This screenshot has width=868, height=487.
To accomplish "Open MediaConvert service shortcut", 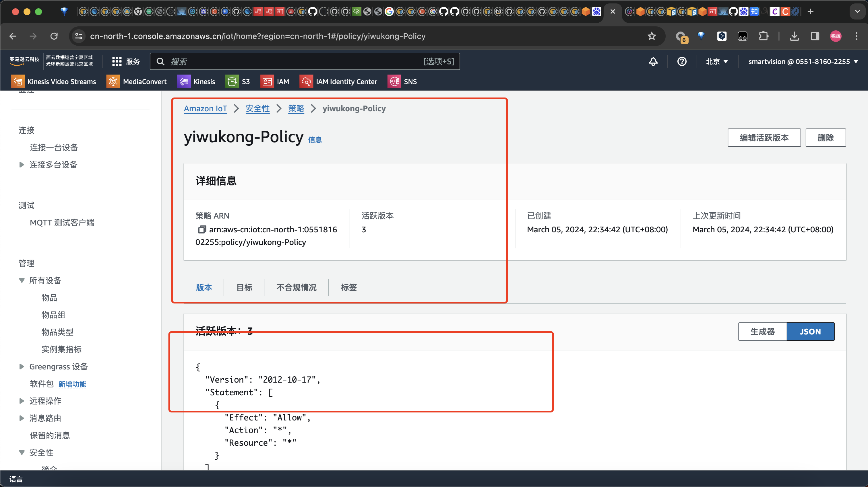I will pos(136,81).
